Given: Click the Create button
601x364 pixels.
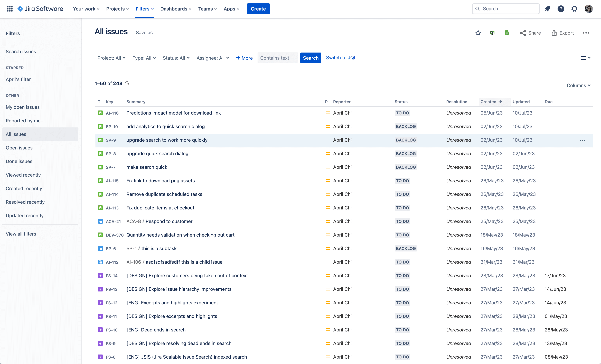Looking at the screenshot, I should 258,9.
